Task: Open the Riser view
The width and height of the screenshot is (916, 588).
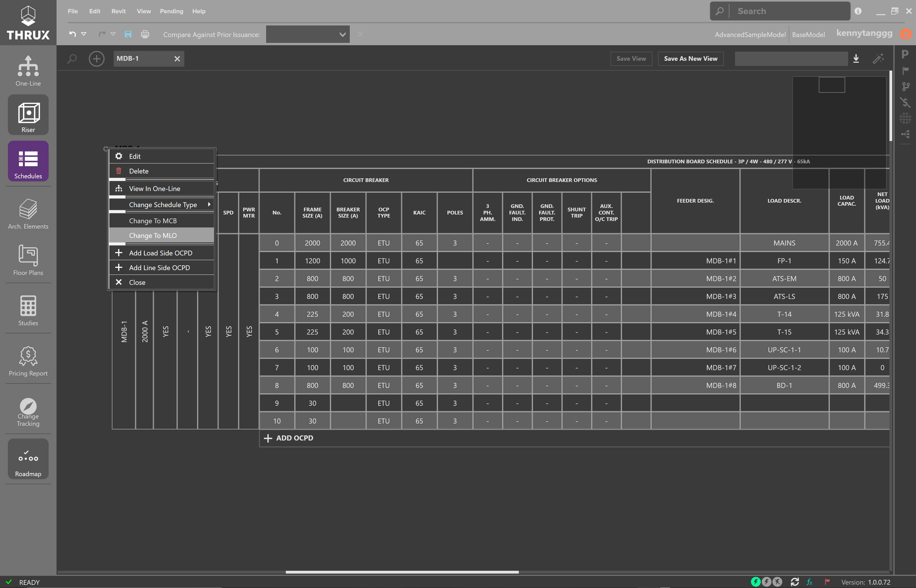Action: [x=28, y=115]
